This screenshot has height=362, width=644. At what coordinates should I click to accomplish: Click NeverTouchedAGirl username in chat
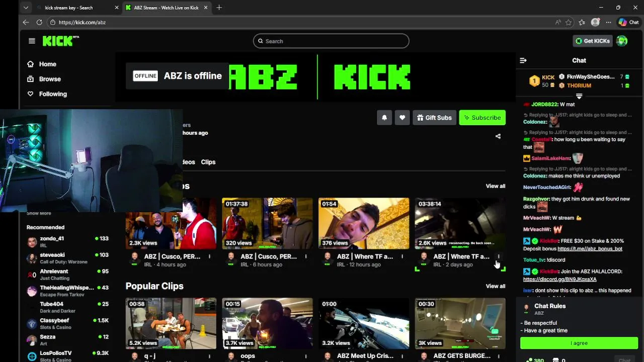click(546, 187)
